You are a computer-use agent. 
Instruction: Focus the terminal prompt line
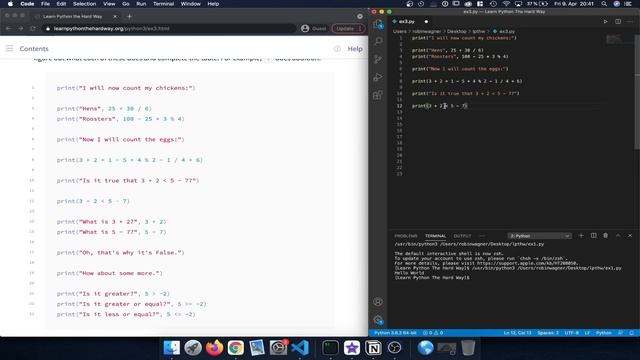[x=432, y=278]
